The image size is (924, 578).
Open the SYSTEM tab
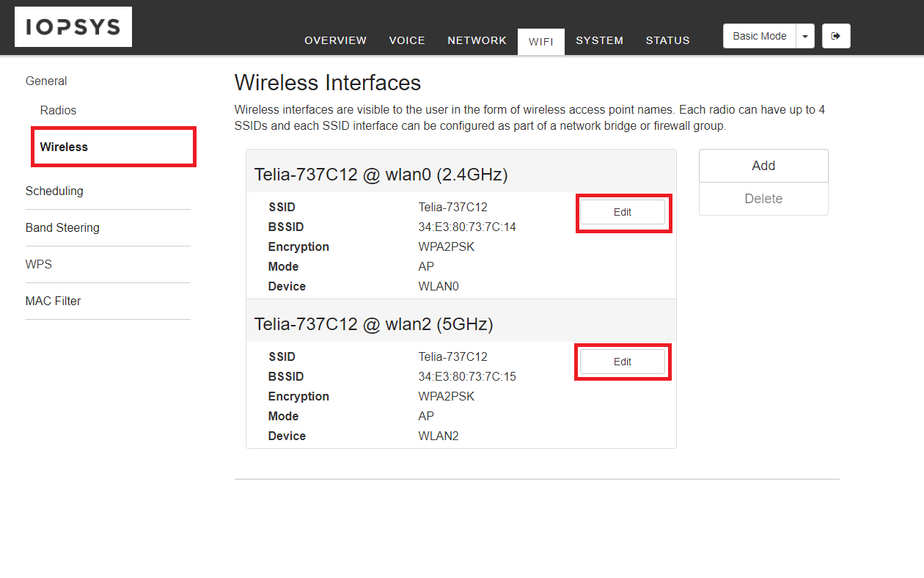point(600,40)
